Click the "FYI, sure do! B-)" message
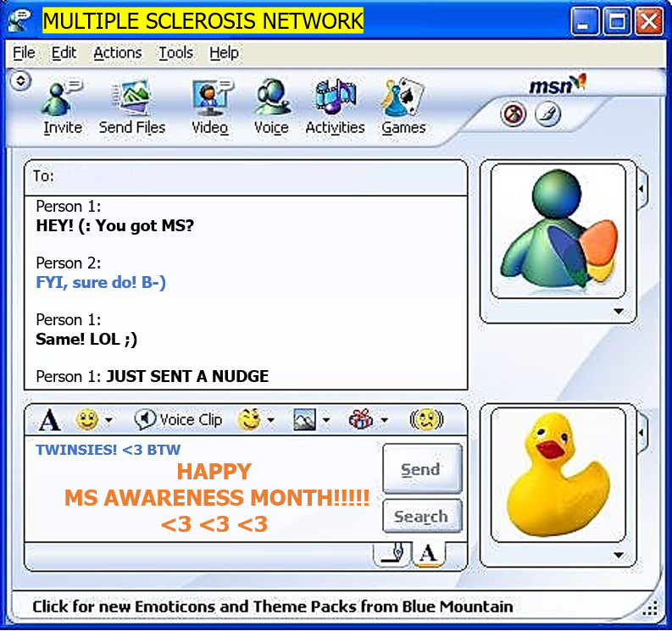Image resolution: width=672 pixels, height=631 pixels. (101, 282)
